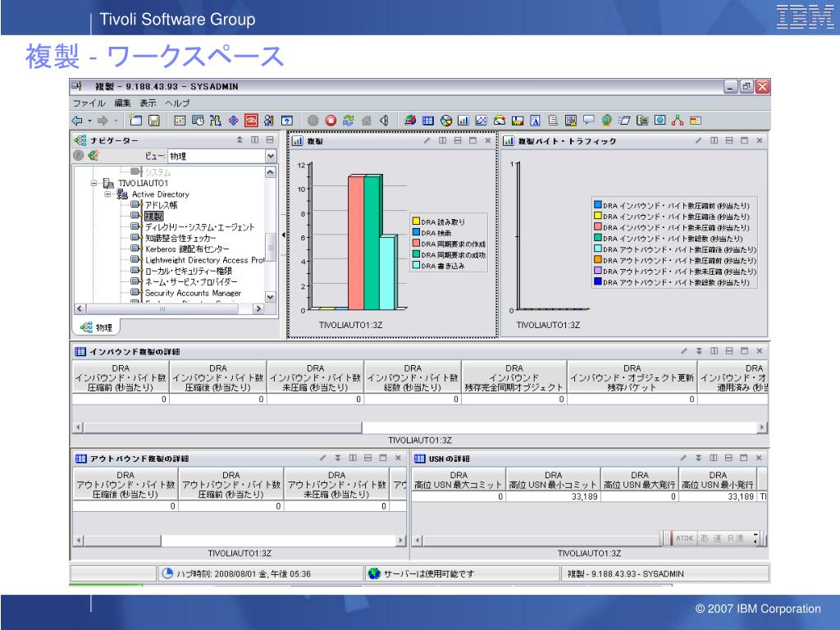Click the red-highlighted Situation Editor toolbar icon
This screenshot has height=630, width=840.
(251, 121)
